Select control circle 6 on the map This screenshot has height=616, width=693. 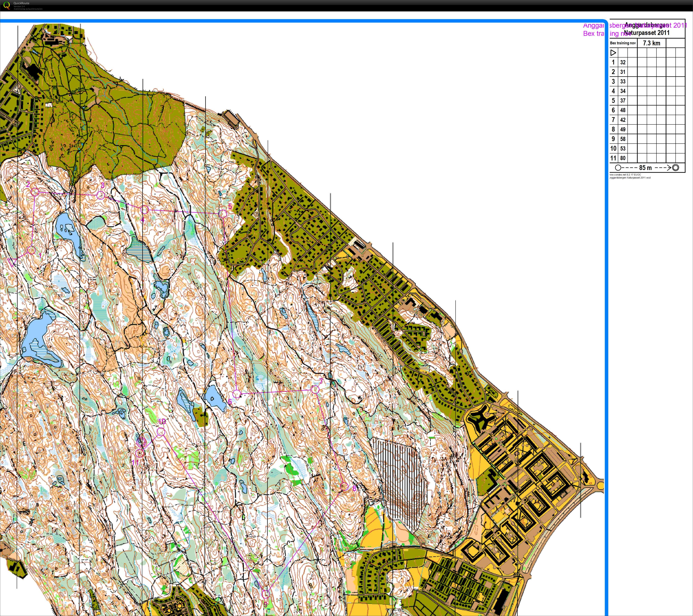pyautogui.click(x=237, y=393)
